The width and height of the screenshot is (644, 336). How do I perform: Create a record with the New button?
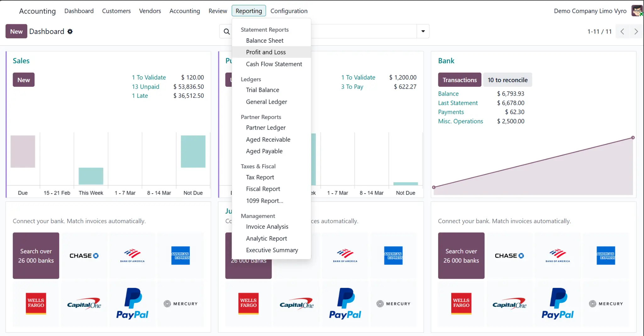[16, 31]
